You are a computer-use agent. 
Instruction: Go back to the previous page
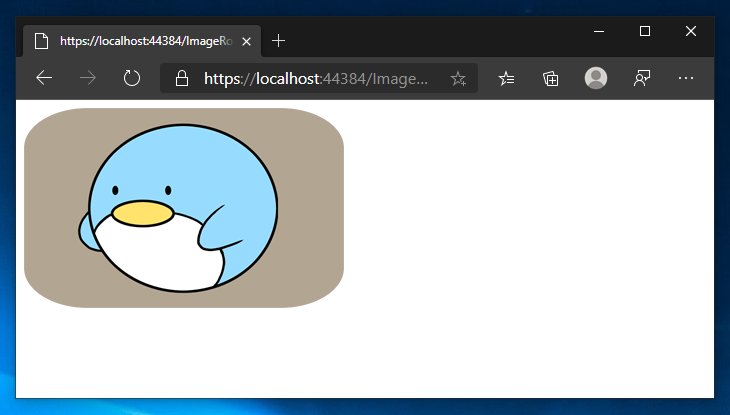tap(44, 78)
